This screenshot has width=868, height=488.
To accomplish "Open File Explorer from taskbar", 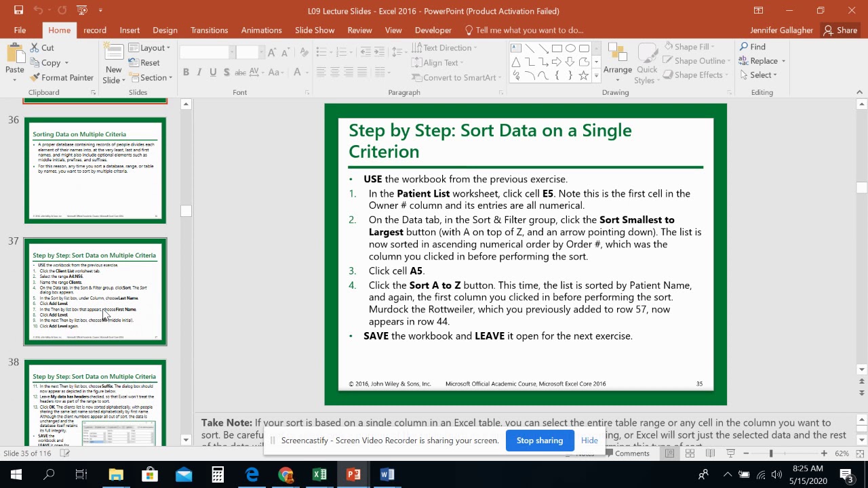I will tap(116, 474).
